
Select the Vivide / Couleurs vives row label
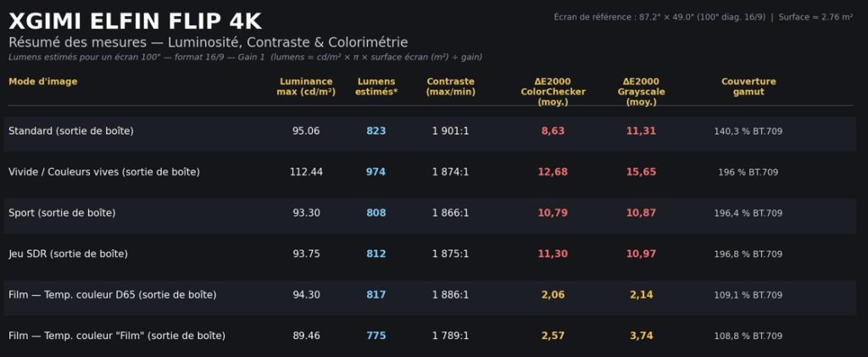[x=104, y=172]
